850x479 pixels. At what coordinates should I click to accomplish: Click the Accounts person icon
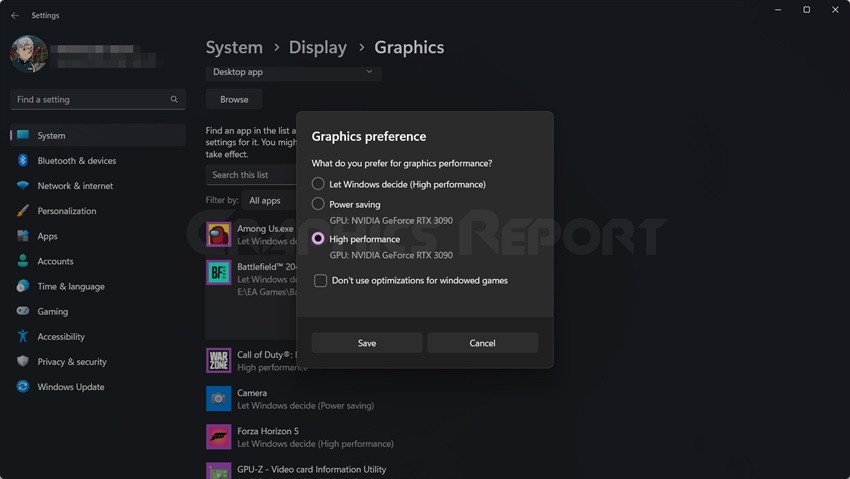click(x=23, y=261)
